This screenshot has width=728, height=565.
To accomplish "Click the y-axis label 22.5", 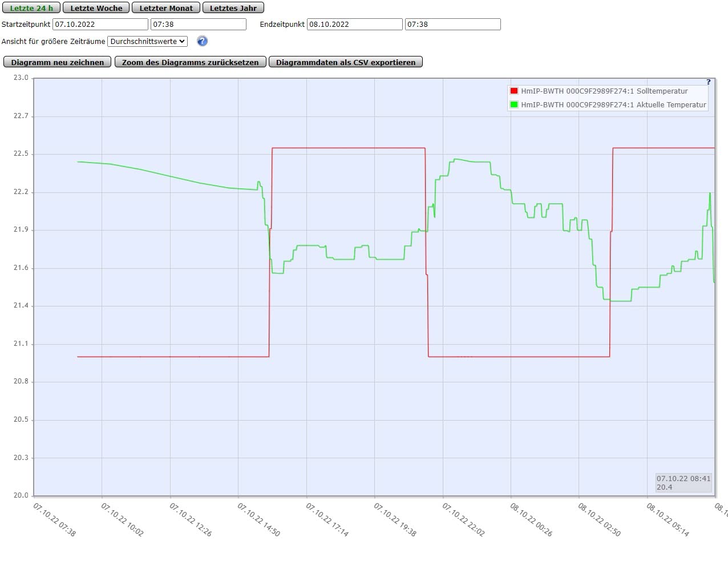I will point(21,154).
